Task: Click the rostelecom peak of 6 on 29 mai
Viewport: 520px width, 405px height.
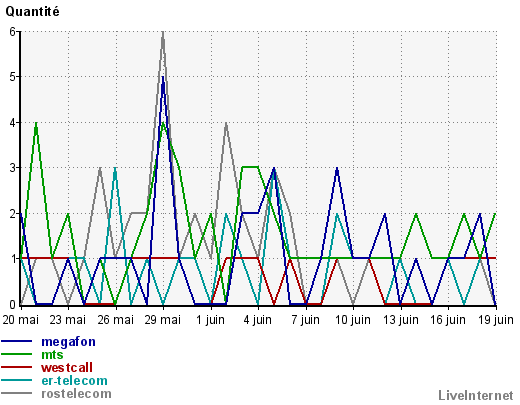Action: click(x=163, y=32)
